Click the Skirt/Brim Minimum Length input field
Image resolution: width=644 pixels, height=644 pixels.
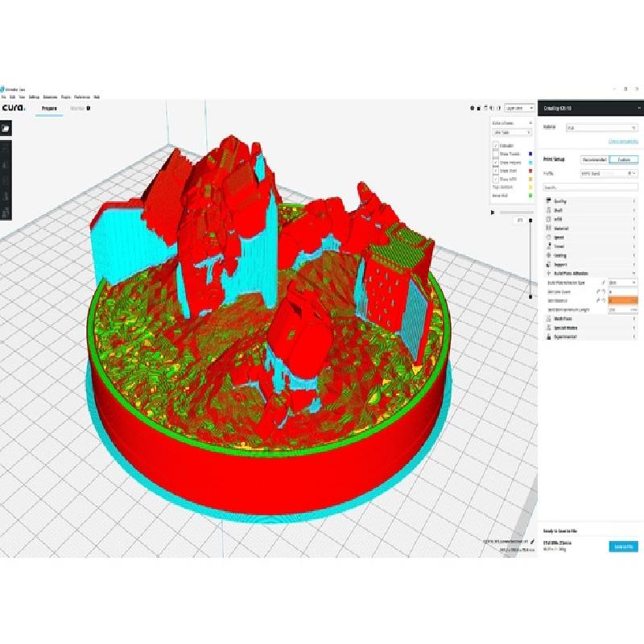click(622, 310)
